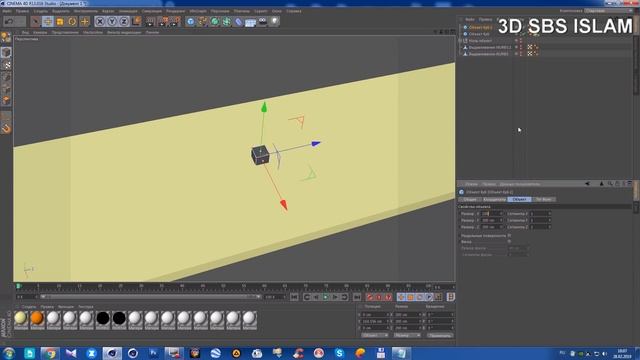Viewport: 640px width, 360px height.
Task: Switch the coordinate system icon
Action: (136, 21)
